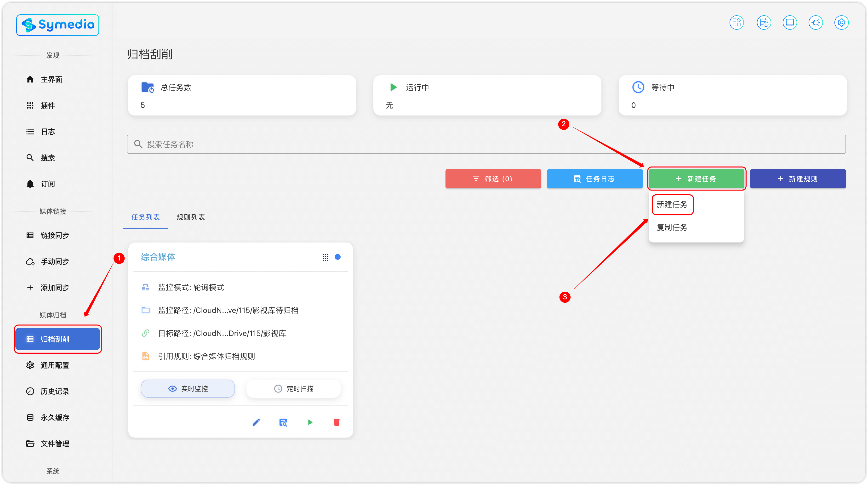Viewport: 868px width, 485px height.
Task: Expand the green 新建任务 dropdown button
Action: (696, 179)
